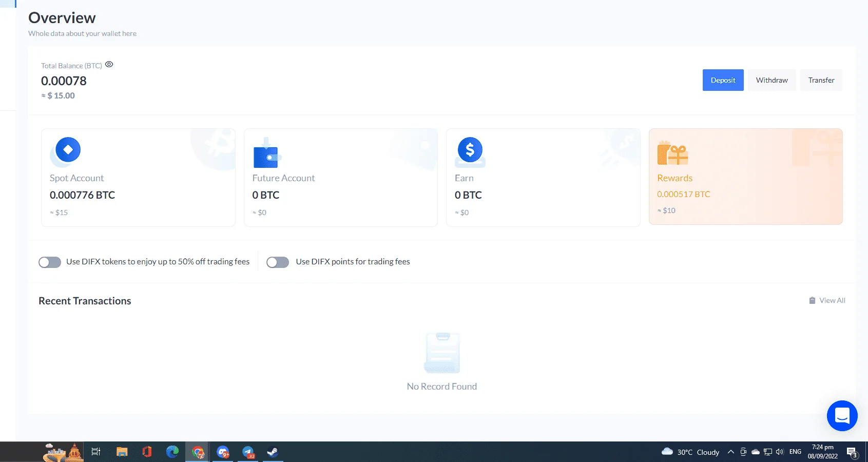Click the 0.00078 total balance value
The height and width of the screenshot is (462, 868).
pos(64,81)
